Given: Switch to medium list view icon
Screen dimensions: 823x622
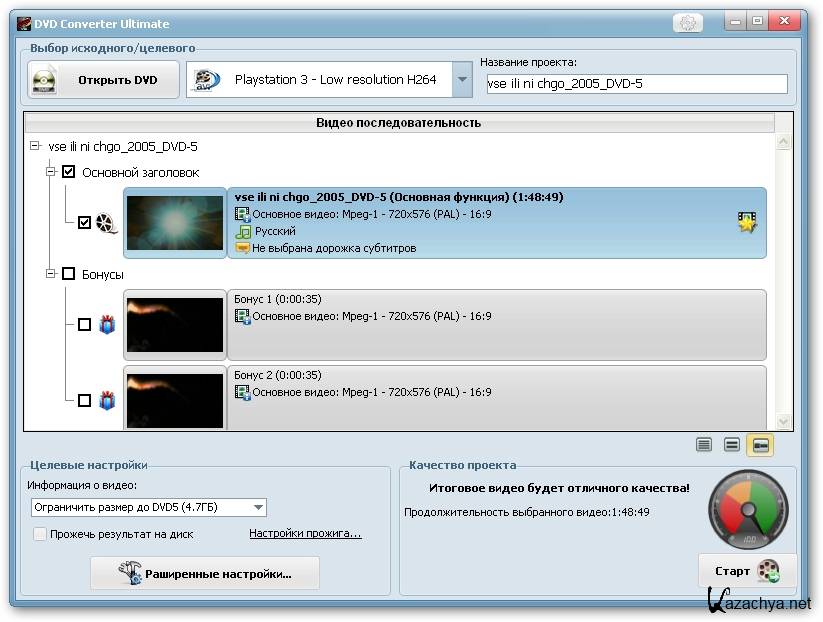Looking at the screenshot, I should [732, 445].
